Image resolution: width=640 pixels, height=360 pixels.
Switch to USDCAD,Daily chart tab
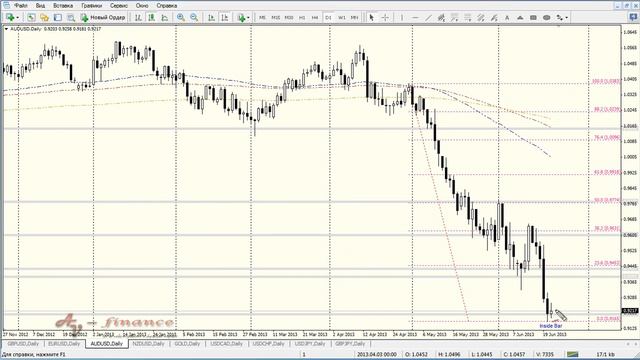[227, 344]
